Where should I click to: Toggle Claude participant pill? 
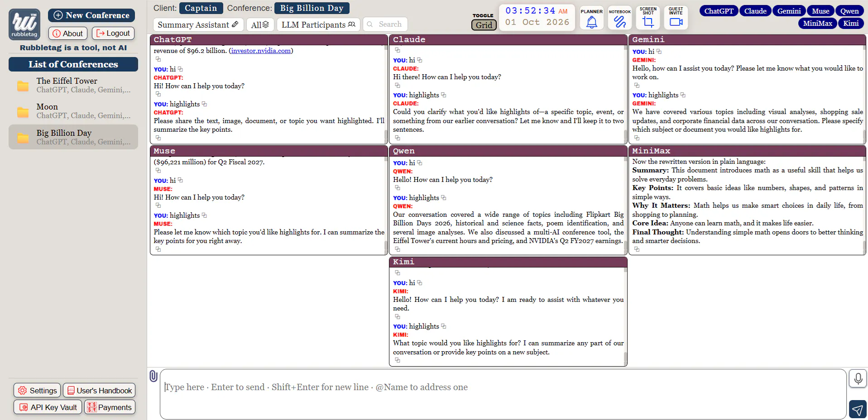point(755,11)
